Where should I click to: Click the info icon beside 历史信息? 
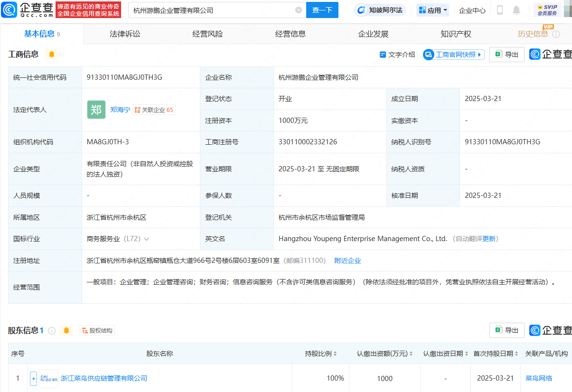point(556,34)
